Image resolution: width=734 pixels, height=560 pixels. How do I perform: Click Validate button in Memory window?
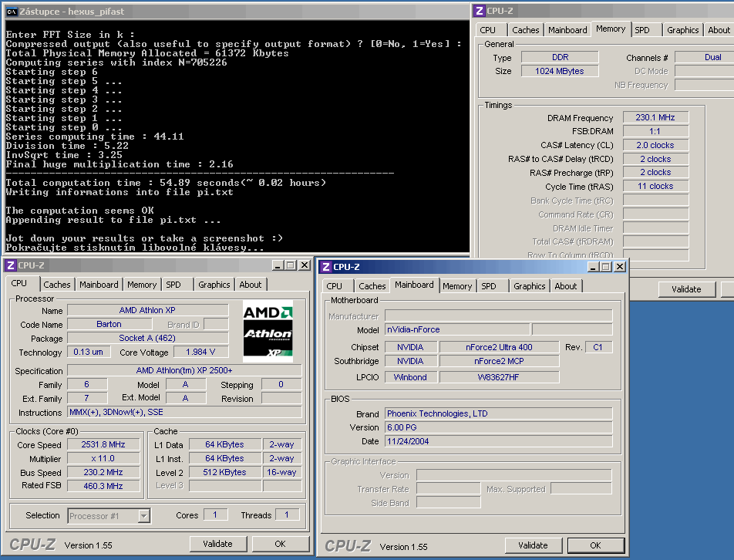(687, 289)
